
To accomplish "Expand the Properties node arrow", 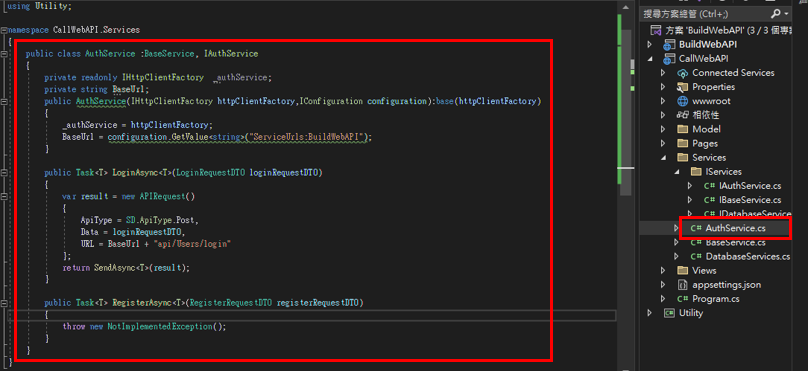I will pos(663,87).
